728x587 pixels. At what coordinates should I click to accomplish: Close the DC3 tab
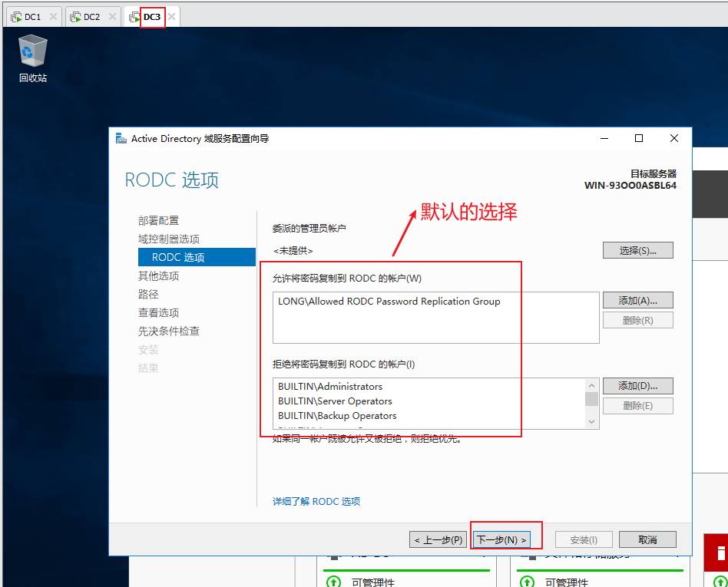[x=172, y=17]
